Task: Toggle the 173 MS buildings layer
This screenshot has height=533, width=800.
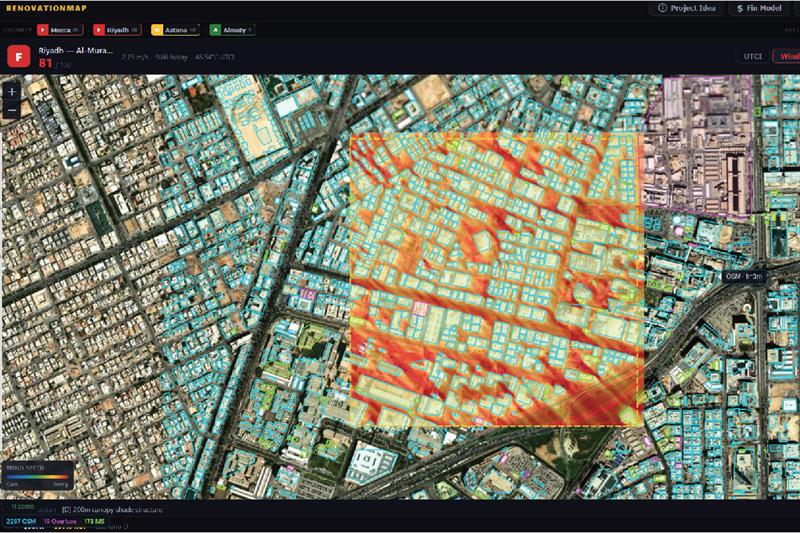Action: [x=94, y=522]
